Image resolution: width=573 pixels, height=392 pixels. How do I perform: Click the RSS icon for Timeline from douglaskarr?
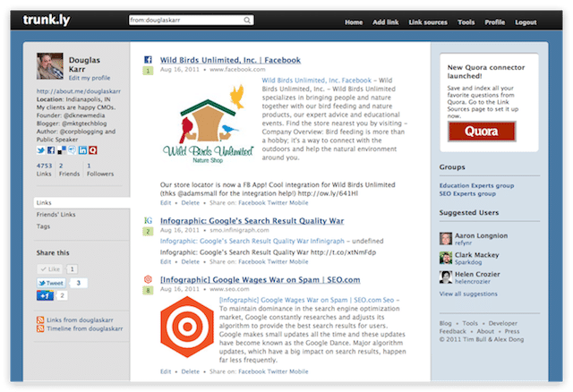coord(40,328)
